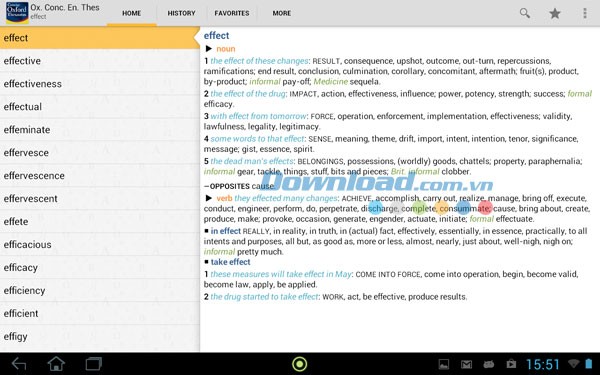Tap the battery status icon
Image resolution: width=600 pixels, height=375 pixels.
click(588, 364)
